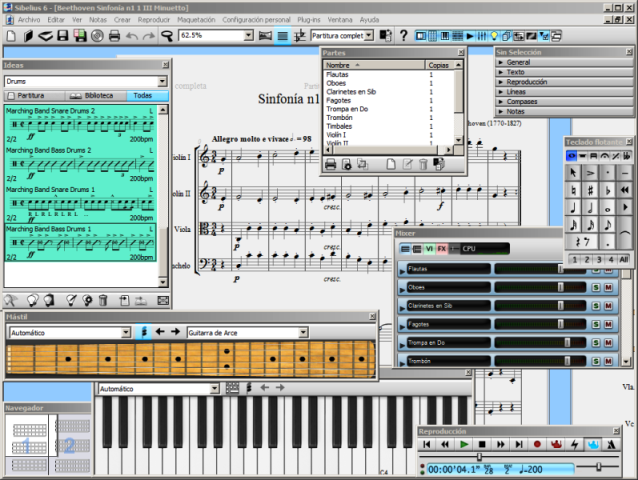Click the accent mark on floating keypad

click(x=590, y=173)
